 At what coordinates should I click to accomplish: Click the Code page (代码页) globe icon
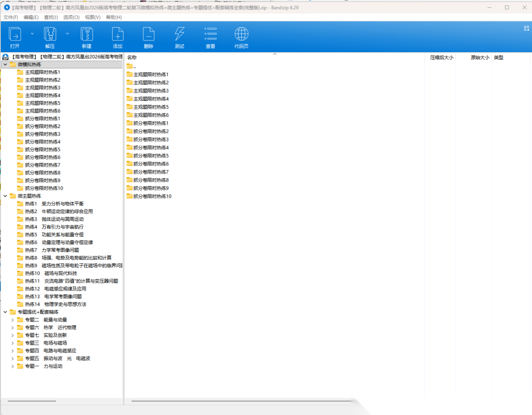click(x=241, y=34)
